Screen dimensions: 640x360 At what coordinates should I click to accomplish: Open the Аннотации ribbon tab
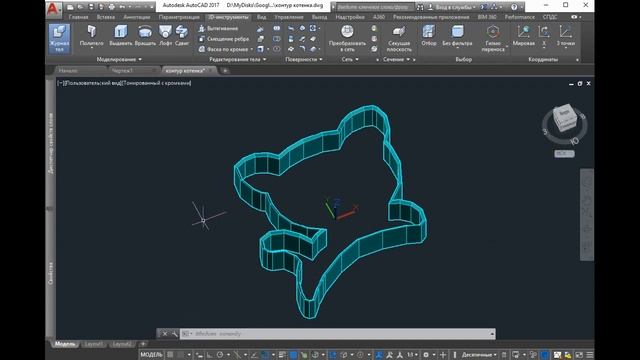(137, 17)
